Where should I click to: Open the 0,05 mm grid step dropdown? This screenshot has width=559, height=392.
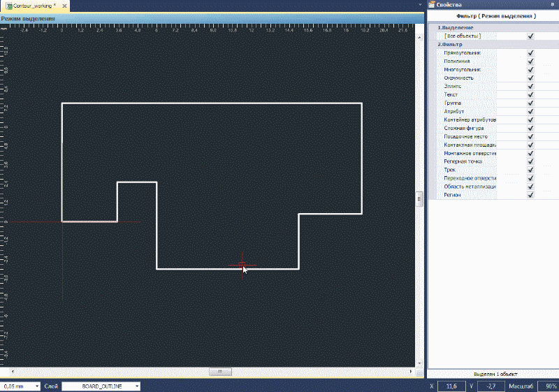pos(36,386)
